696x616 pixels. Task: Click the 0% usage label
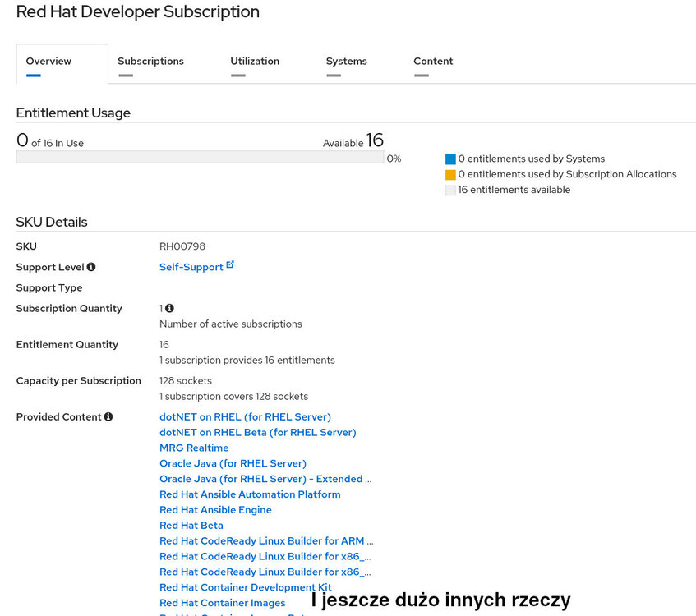click(394, 159)
